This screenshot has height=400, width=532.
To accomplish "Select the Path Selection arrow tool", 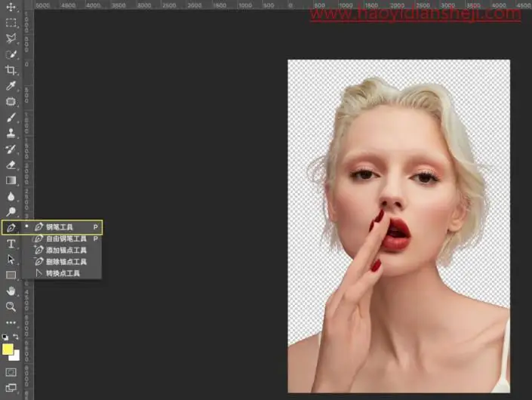I will click(11, 259).
